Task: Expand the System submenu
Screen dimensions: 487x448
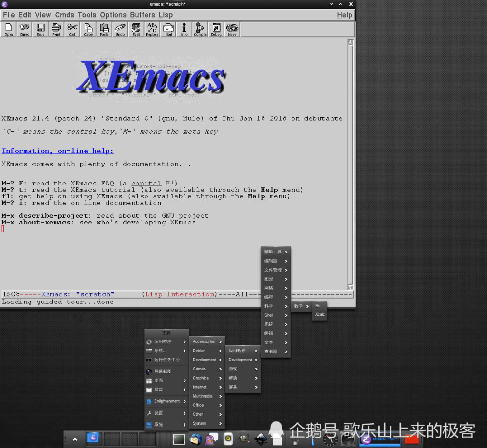Action: tap(207, 423)
